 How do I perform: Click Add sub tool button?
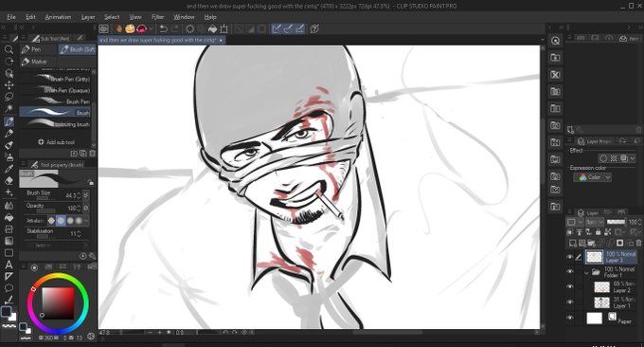[56, 142]
